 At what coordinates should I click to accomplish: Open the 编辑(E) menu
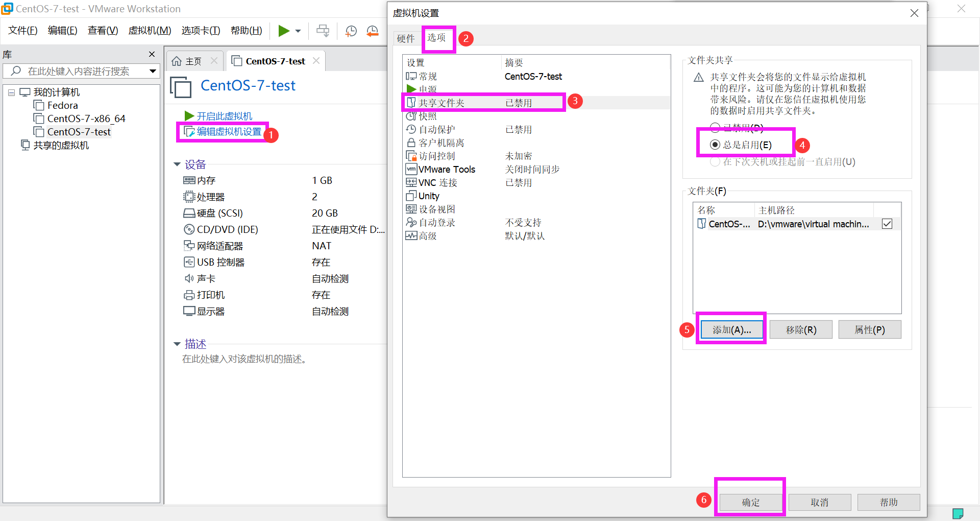(x=63, y=31)
